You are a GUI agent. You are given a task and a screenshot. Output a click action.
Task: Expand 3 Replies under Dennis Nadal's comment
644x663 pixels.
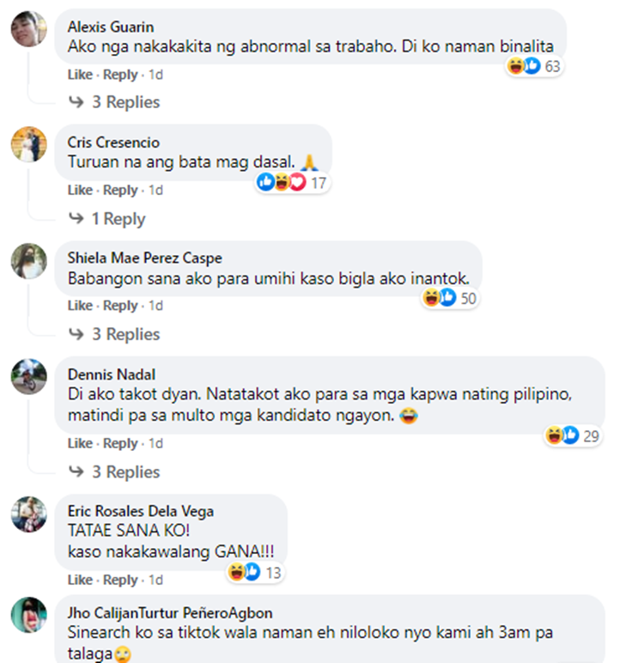click(114, 471)
